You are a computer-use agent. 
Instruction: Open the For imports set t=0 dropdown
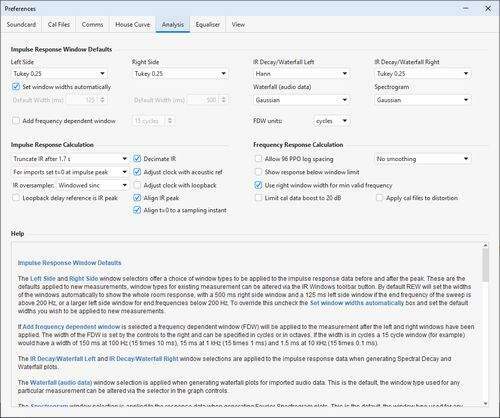pyautogui.click(x=70, y=172)
